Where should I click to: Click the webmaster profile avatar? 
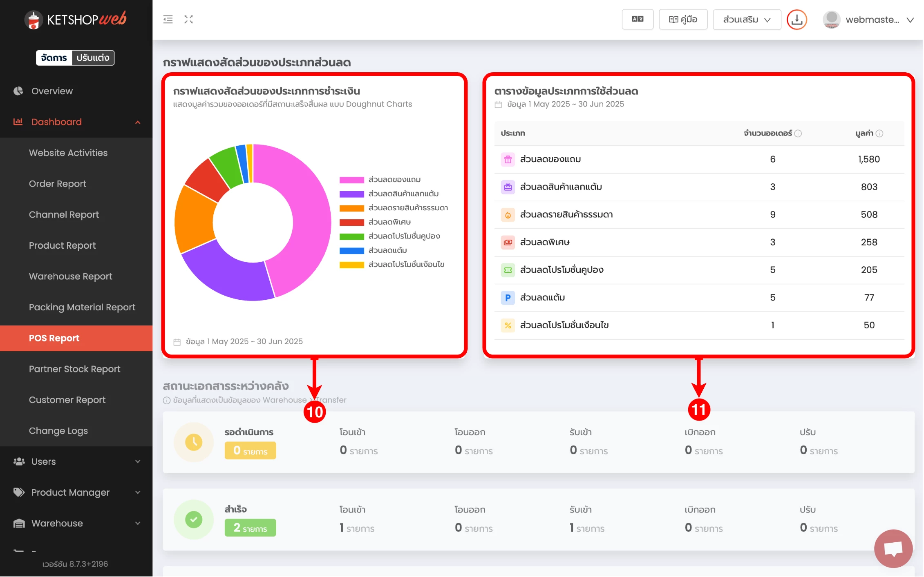(x=831, y=19)
